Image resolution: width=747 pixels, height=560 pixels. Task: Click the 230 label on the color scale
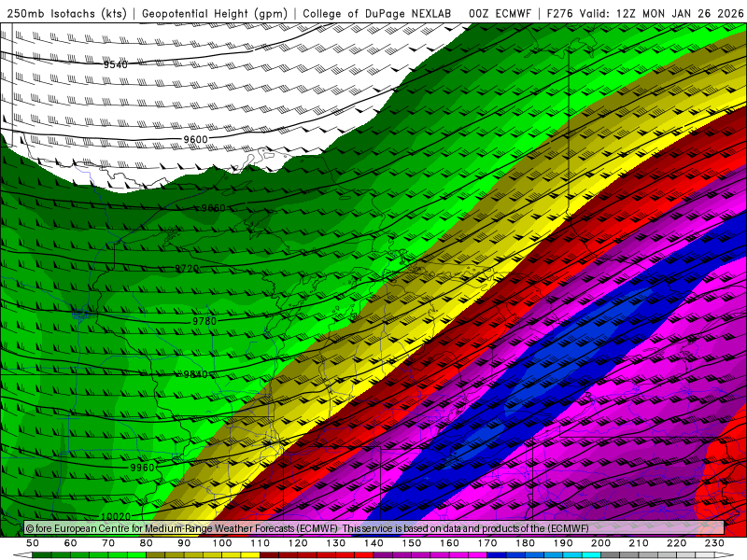714,543
